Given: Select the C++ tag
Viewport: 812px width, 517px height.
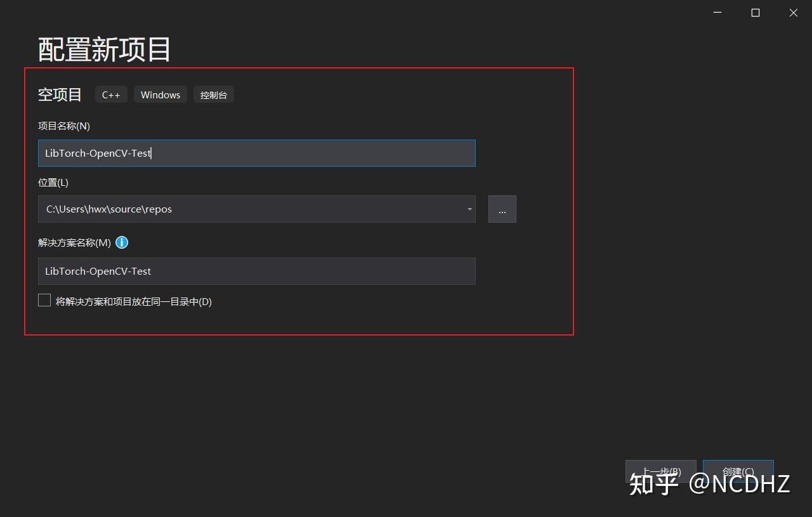Looking at the screenshot, I should (111, 94).
